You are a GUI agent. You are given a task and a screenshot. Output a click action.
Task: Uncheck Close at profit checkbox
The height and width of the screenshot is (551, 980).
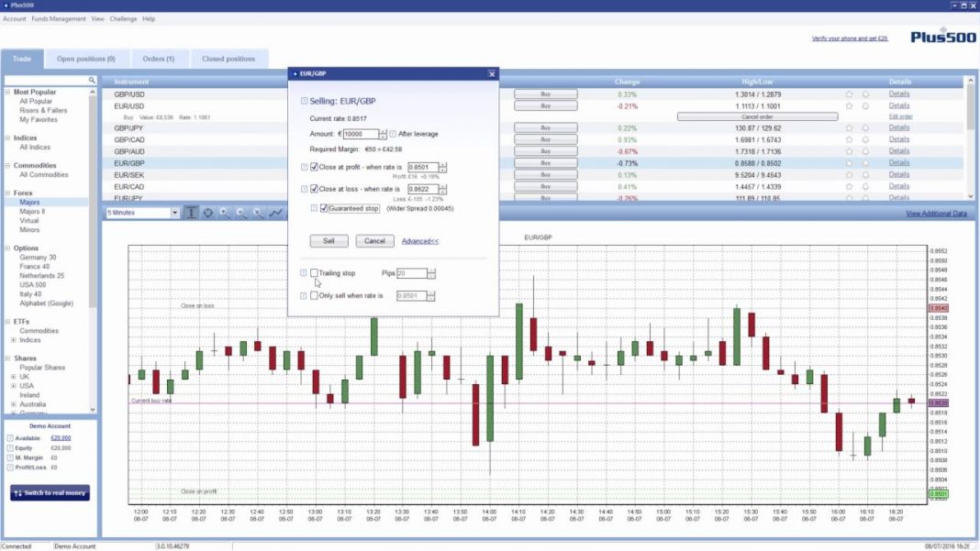pos(315,167)
